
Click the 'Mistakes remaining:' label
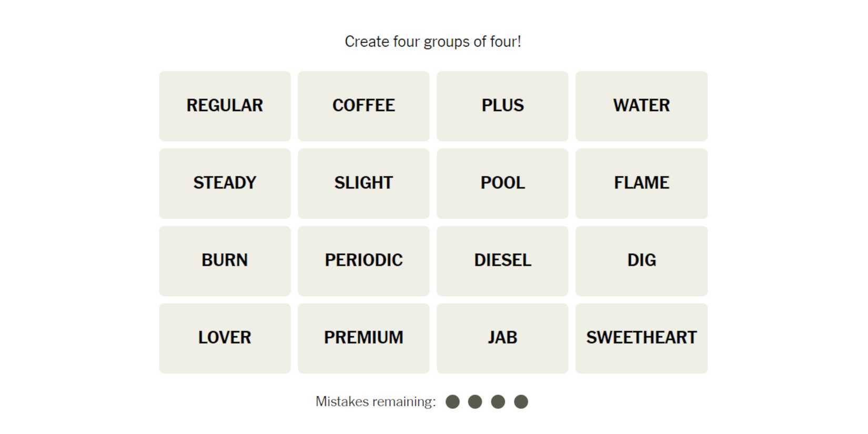click(376, 402)
